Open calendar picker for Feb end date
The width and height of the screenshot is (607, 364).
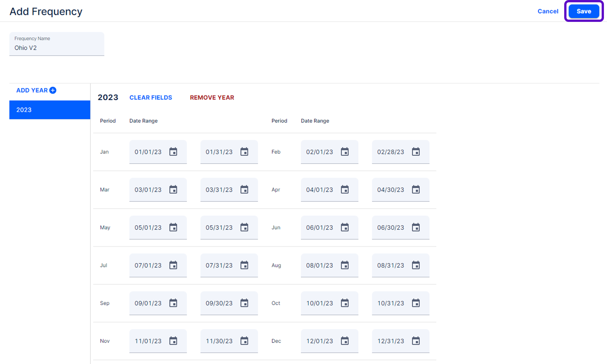tap(416, 152)
